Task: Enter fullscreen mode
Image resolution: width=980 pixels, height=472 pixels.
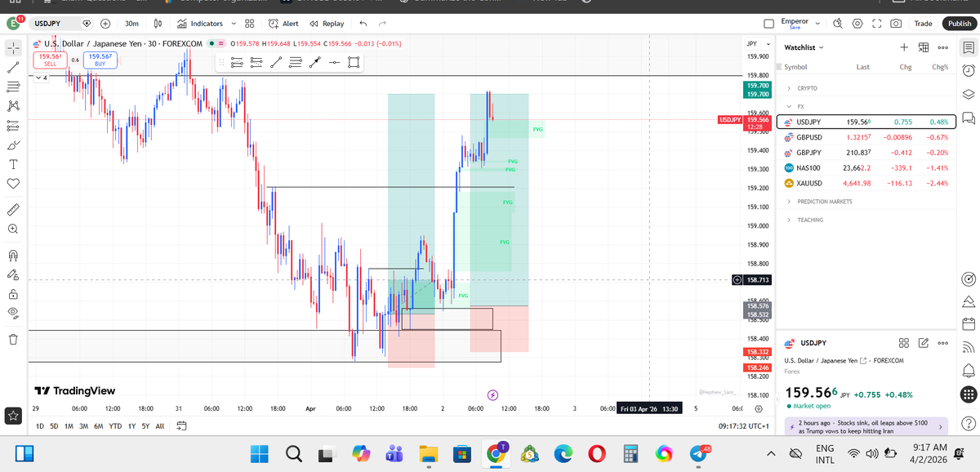Action: click(x=877, y=24)
